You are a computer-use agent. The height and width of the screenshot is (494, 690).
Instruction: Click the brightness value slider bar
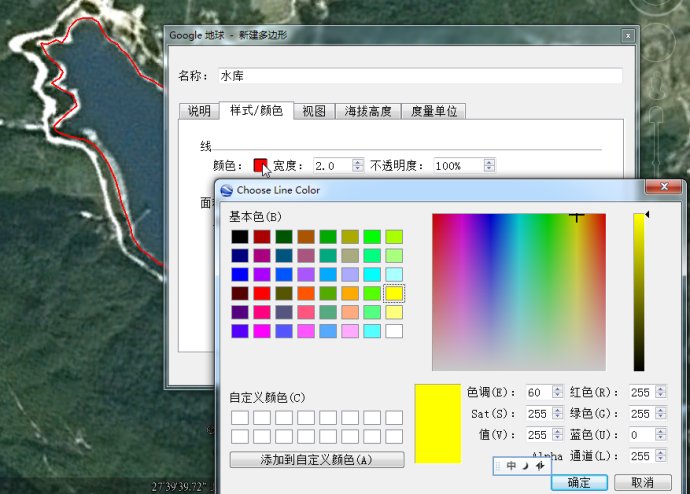[x=639, y=292]
